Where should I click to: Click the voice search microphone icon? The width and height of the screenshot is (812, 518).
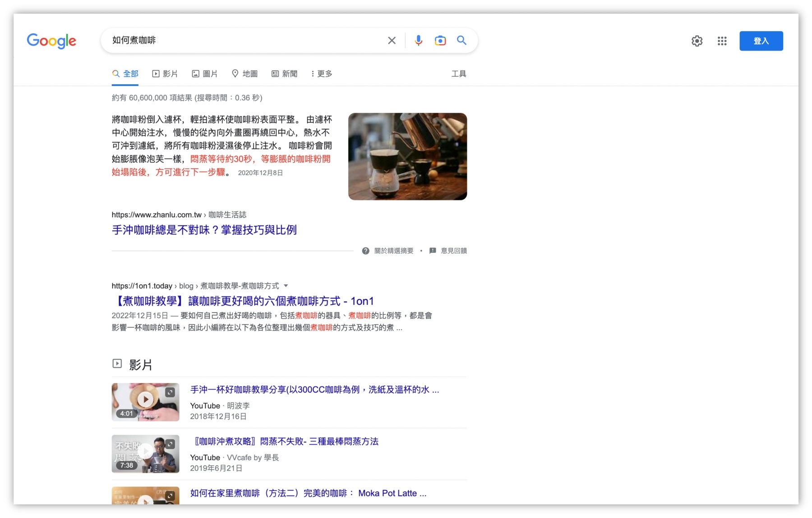coord(419,41)
